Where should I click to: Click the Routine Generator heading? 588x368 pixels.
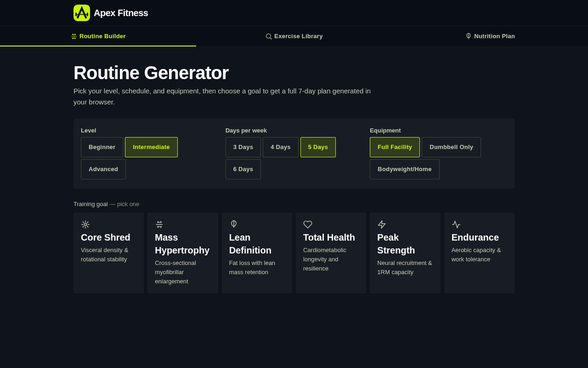(151, 73)
